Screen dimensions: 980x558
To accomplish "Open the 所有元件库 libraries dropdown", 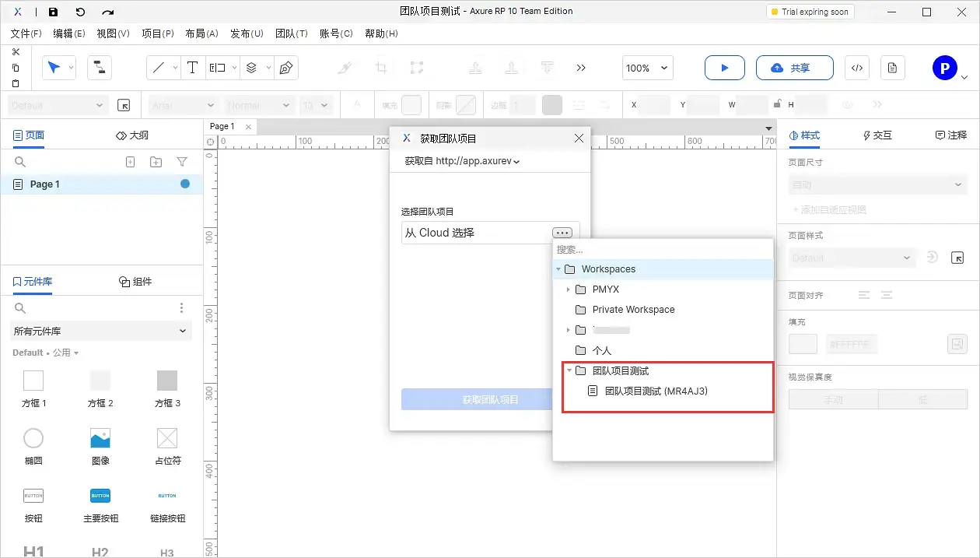I will tap(100, 331).
